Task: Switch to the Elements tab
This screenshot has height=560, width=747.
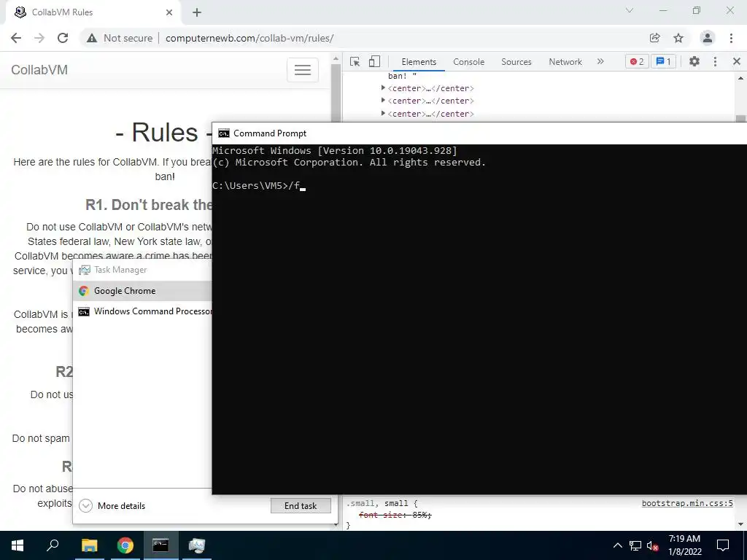Action: [419, 62]
